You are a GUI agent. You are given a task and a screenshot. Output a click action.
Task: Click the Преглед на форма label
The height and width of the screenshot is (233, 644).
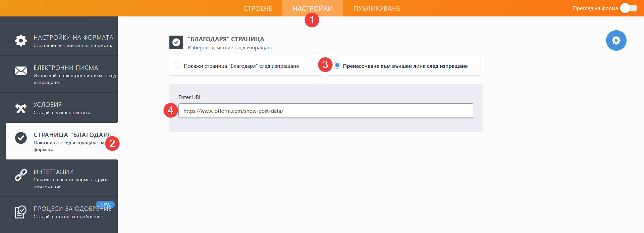[595, 8]
